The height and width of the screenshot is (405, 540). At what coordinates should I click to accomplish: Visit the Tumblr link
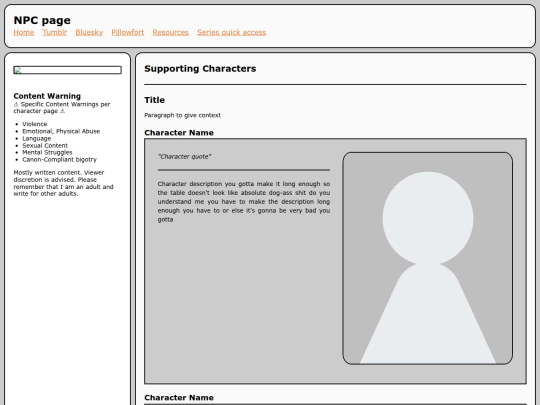pos(55,32)
